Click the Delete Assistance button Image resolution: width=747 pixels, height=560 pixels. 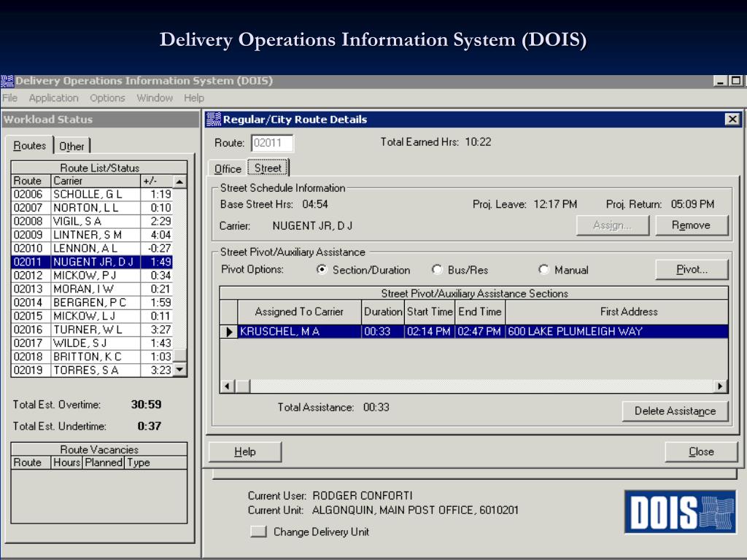pos(675,411)
